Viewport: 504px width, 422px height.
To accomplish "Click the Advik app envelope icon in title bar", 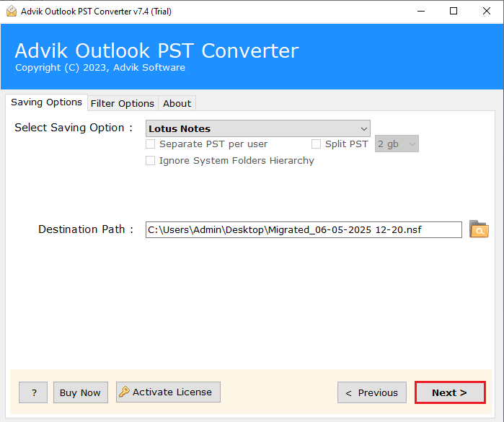I will 12,12.
